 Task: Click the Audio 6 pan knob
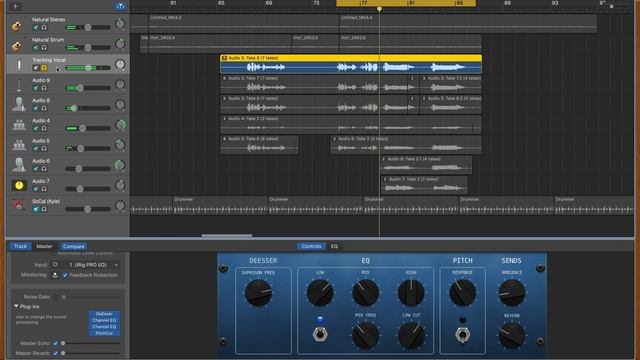coord(120,165)
